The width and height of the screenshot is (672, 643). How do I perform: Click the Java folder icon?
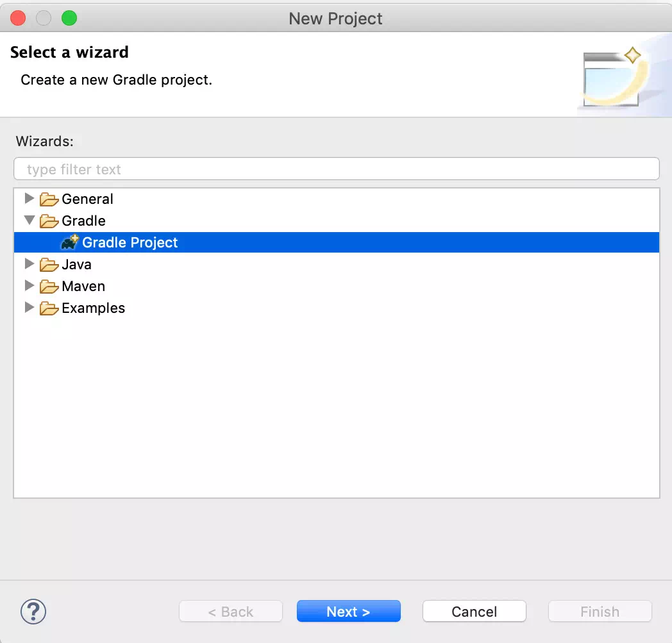point(49,265)
